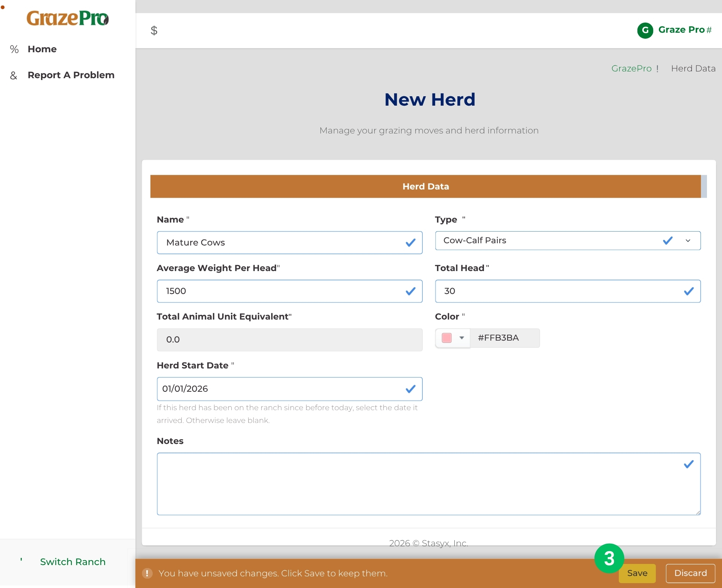The image size is (722, 588).
Task: Select Report A Problem menu item
Action: click(71, 75)
